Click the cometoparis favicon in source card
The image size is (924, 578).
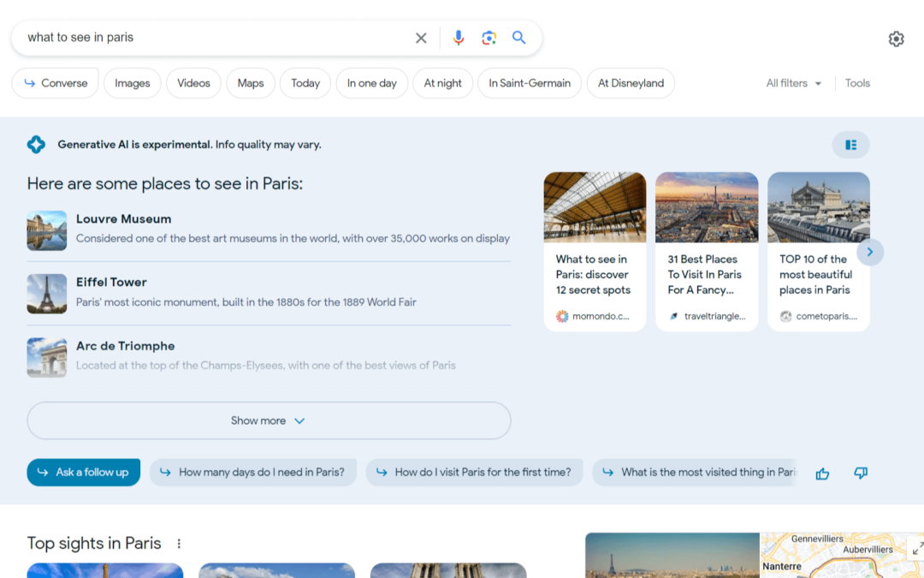(x=785, y=316)
